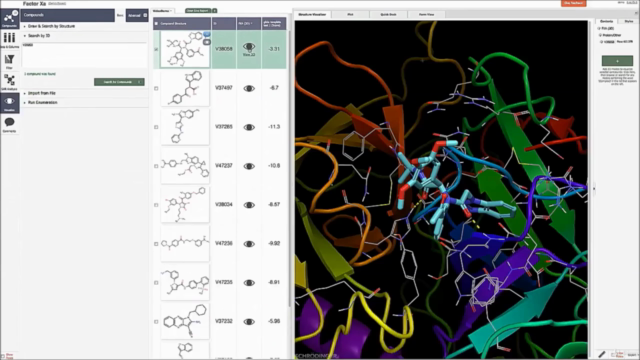This screenshot has width=640, height=360.
Task: Open the Visualize sidebar tool
Action: coord(9,103)
